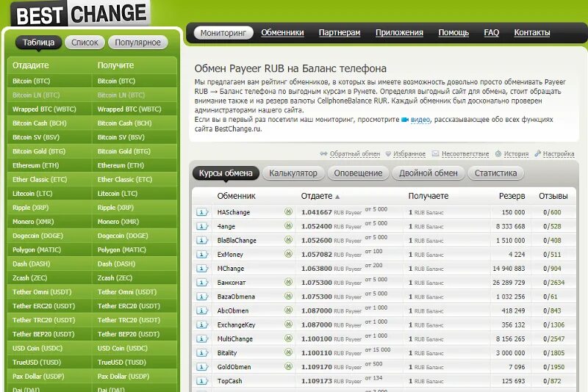Open info icon for MultiChange row
Viewport: 588px width, 392px height.
201,339
